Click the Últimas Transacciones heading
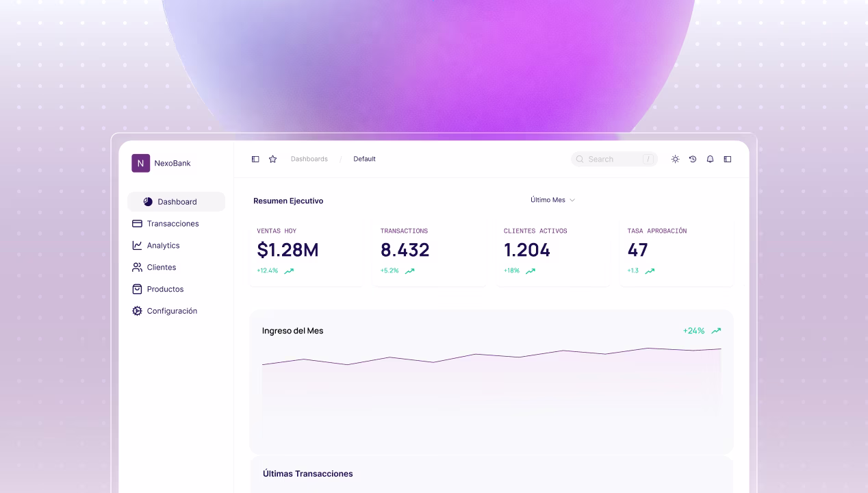The width and height of the screenshot is (868, 493). (308, 474)
